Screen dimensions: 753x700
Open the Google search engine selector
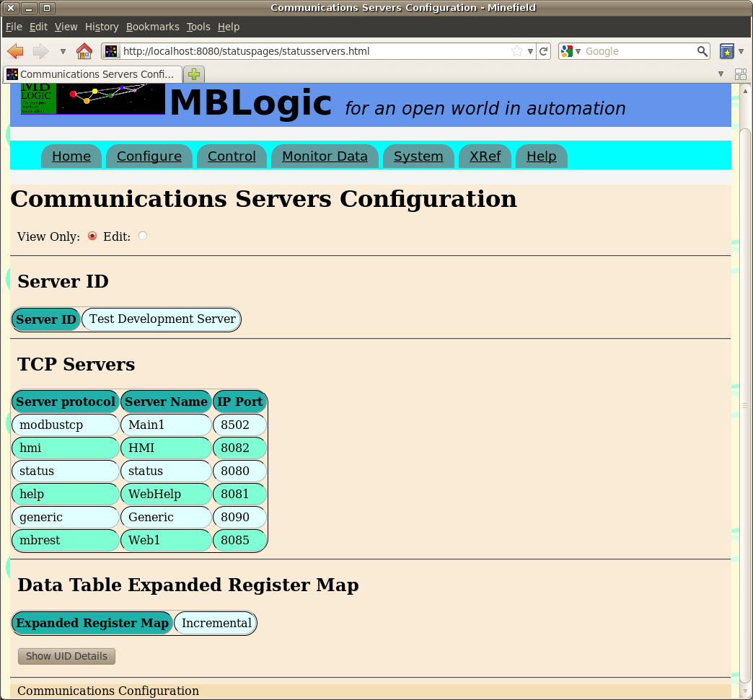[x=571, y=51]
